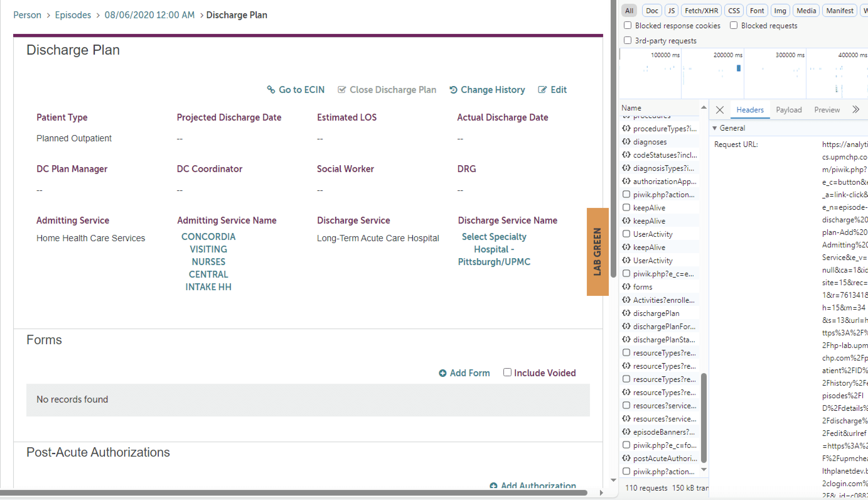The height and width of the screenshot is (500, 868).
Task: Click the network timeline overview bar
Action: point(738,69)
